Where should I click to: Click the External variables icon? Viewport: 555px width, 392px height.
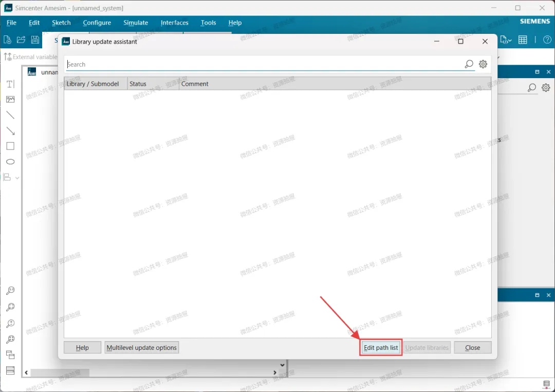click(7, 57)
